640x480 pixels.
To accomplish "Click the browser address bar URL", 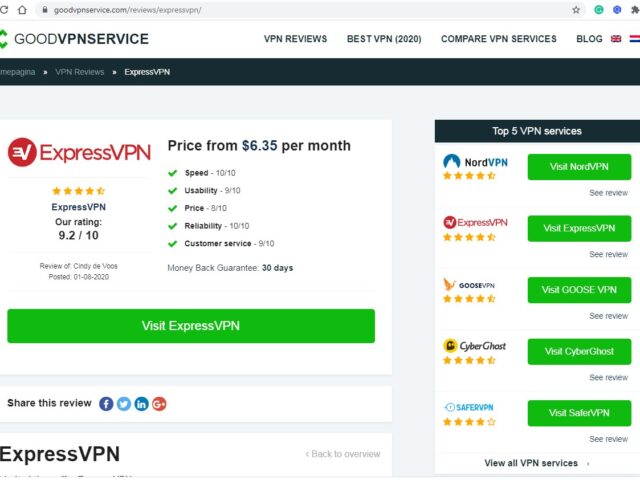I will [127, 10].
